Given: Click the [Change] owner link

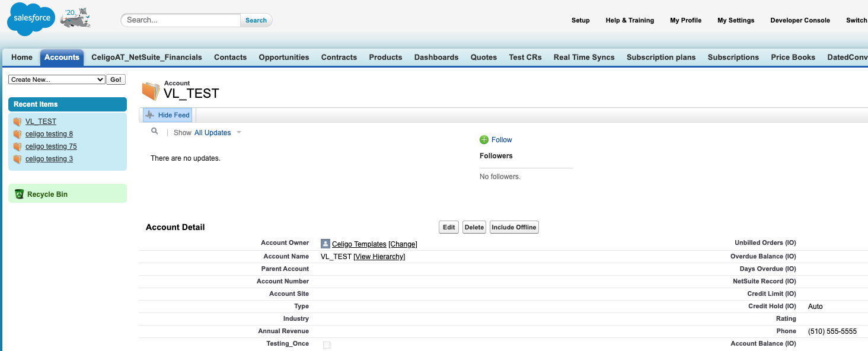Looking at the screenshot, I should [403, 244].
